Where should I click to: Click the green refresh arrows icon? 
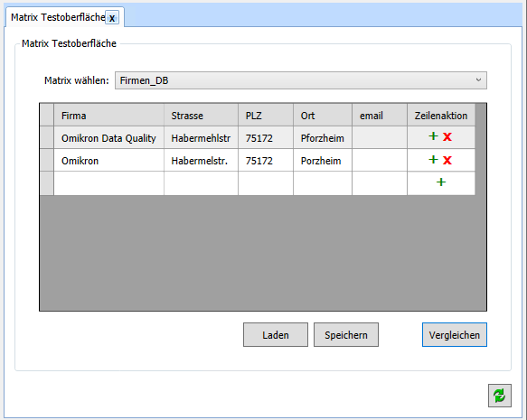click(500, 396)
